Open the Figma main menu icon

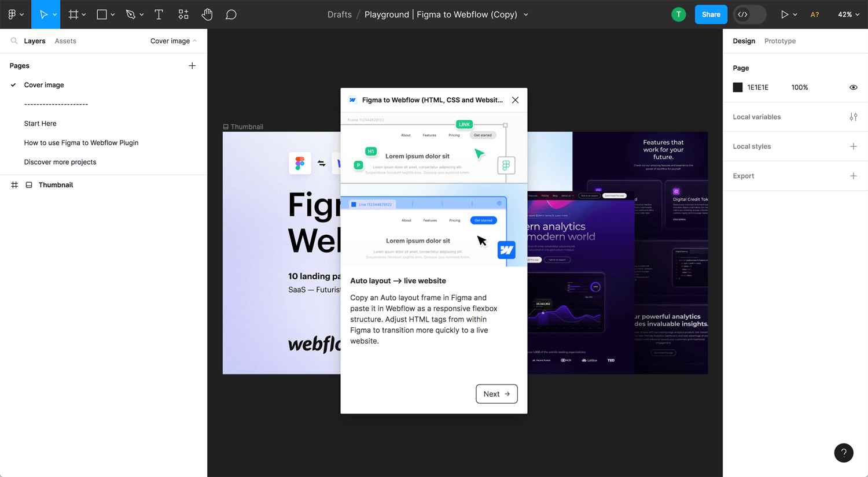pyautogui.click(x=12, y=14)
